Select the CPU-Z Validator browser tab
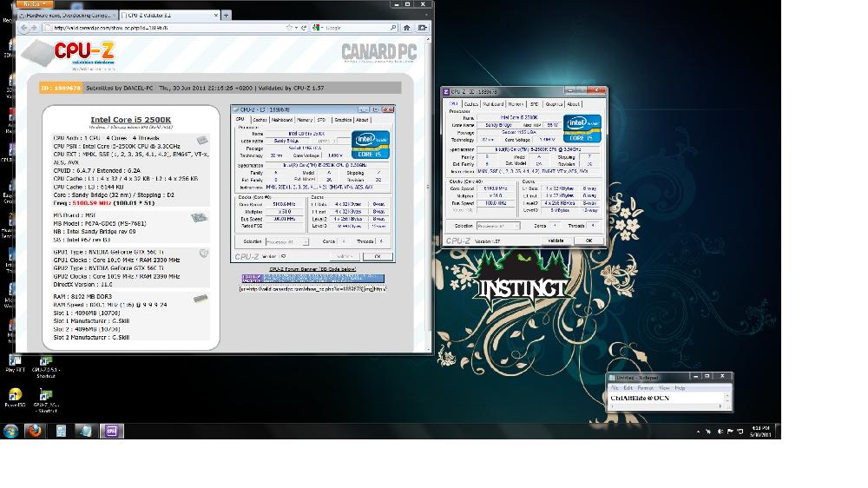The image size is (868, 488). [169, 16]
